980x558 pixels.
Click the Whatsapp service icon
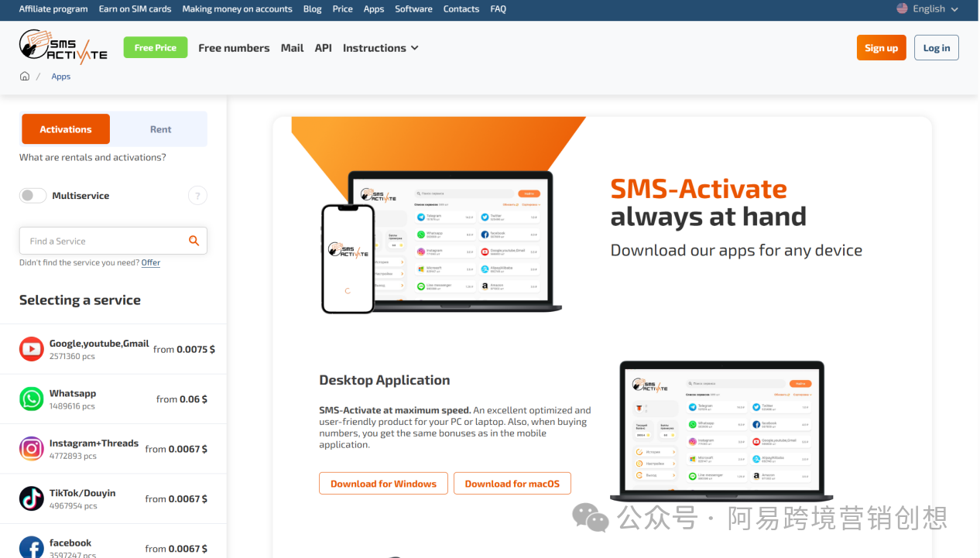pyautogui.click(x=32, y=399)
